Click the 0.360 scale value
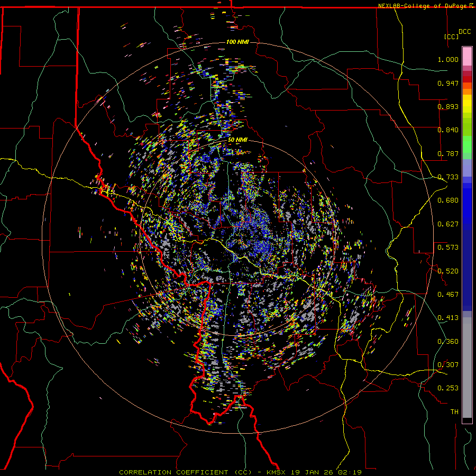476x476 pixels. [x=448, y=342]
